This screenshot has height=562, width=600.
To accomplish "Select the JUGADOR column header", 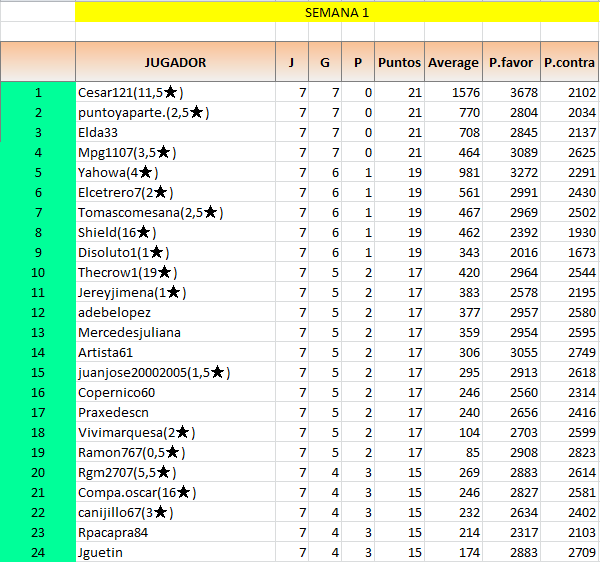I will (x=175, y=62).
